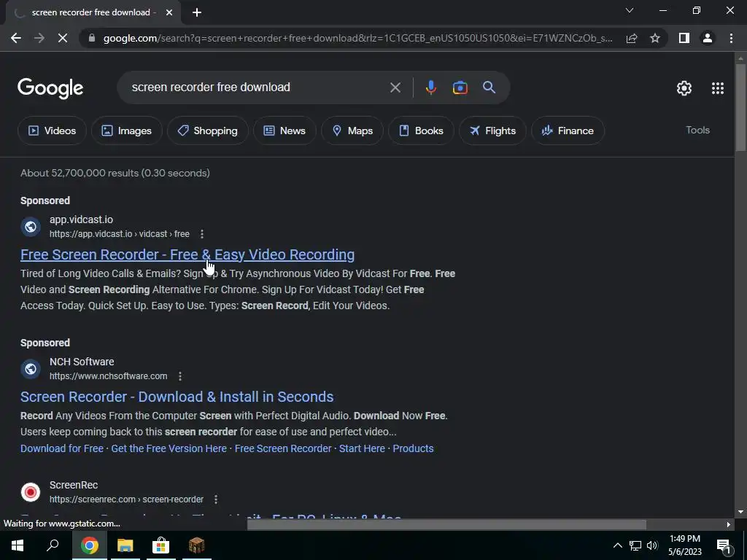Open the tab search chevron in the title bar
This screenshot has width=747, height=560.
click(630, 10)
